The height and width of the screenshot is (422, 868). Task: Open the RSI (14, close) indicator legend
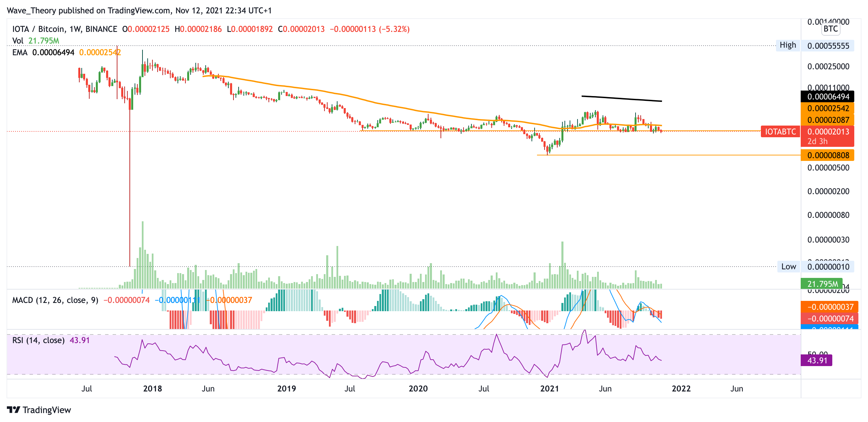(x=38, y=340)
